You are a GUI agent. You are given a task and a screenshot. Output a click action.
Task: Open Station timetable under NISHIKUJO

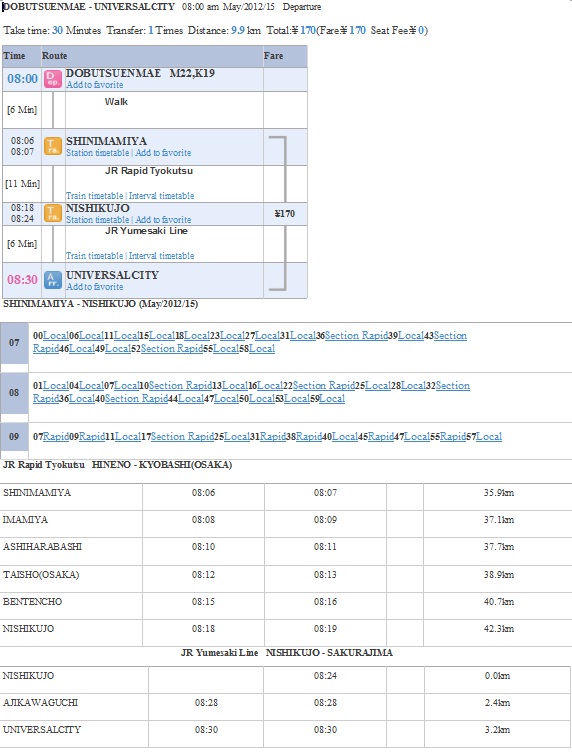pos(98,219)
